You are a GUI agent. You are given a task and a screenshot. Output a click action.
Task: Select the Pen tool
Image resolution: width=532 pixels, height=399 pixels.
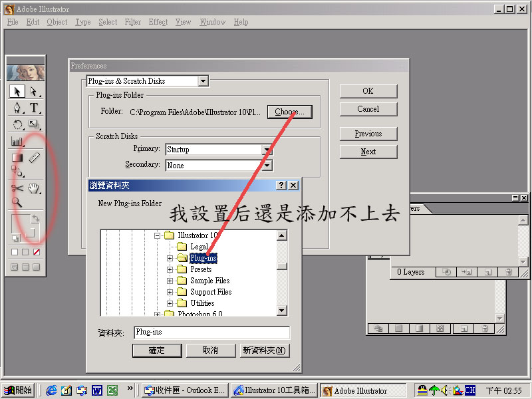click(x=17, y=108)
